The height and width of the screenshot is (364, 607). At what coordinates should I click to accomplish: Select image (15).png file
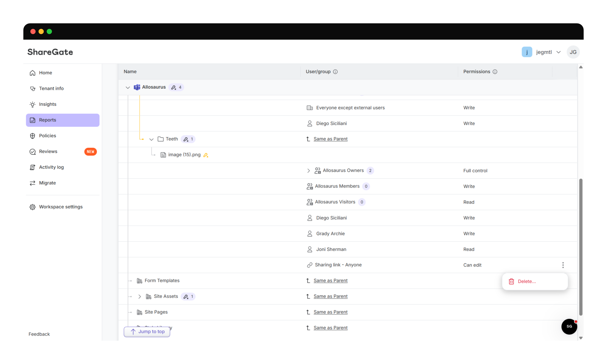pyautogui.click(x=184, y=155)
